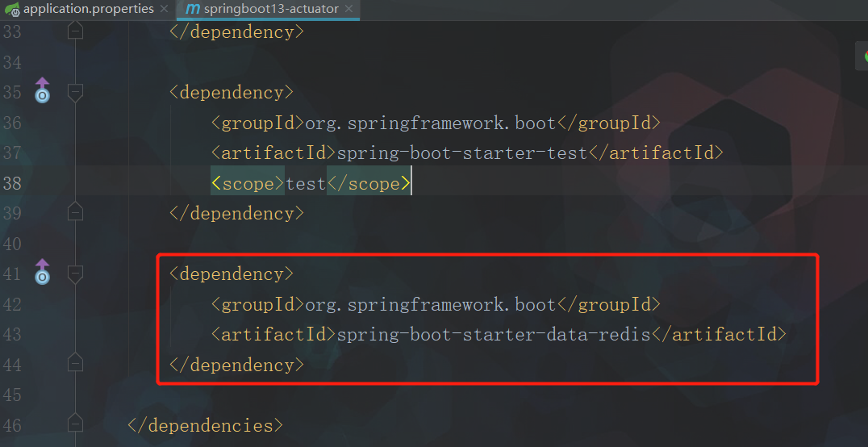Click org.springframework.boot on line 36
868x447 pixels.
coord(431,123)
